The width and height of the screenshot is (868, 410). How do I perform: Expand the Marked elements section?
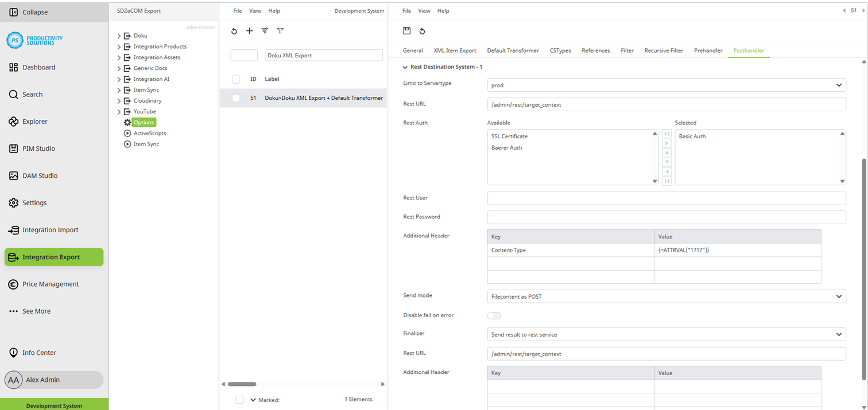(x=253, y=400)
